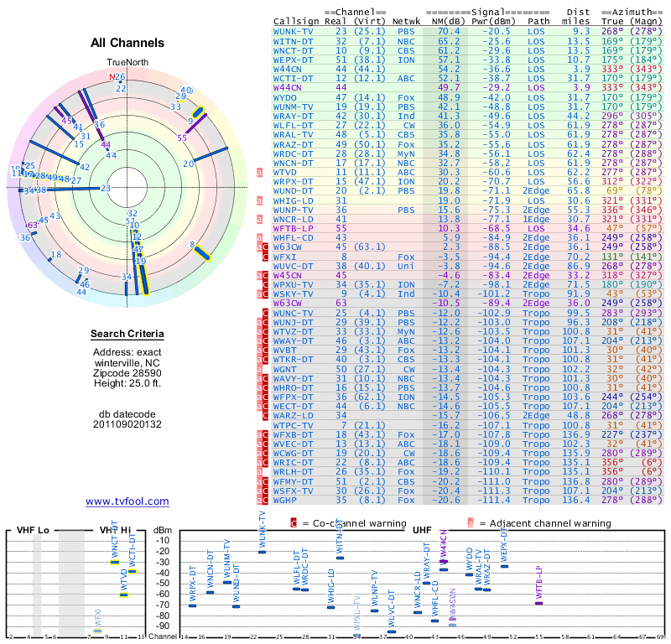
Task: Click the adjacent warning marker beside WGNT
Action: point(259,369)
